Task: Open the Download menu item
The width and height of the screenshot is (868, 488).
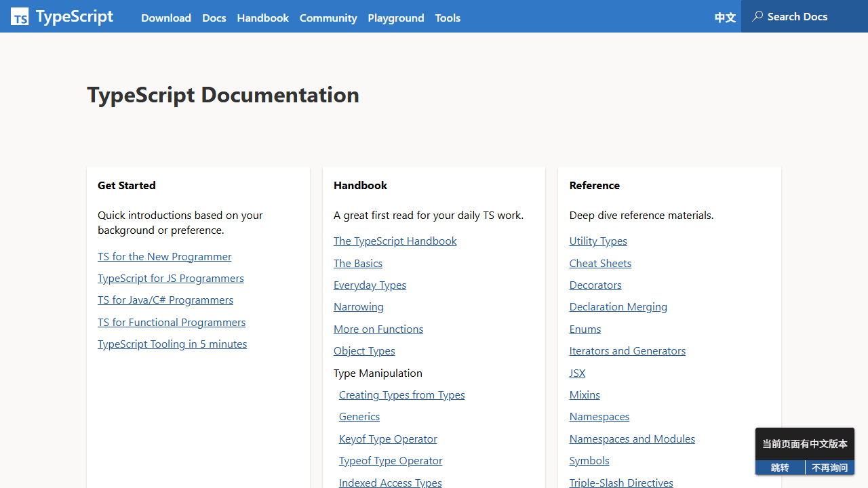Action: (x=166, y=18)
